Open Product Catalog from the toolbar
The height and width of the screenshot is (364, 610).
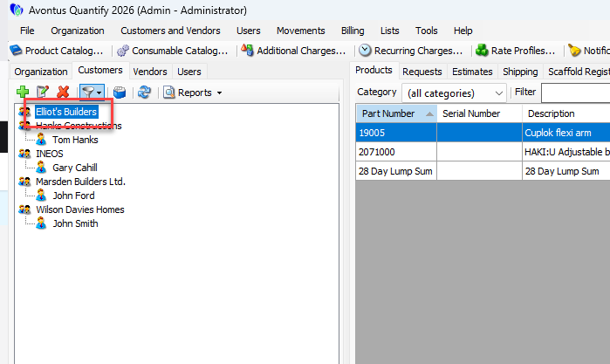[57, 51]
